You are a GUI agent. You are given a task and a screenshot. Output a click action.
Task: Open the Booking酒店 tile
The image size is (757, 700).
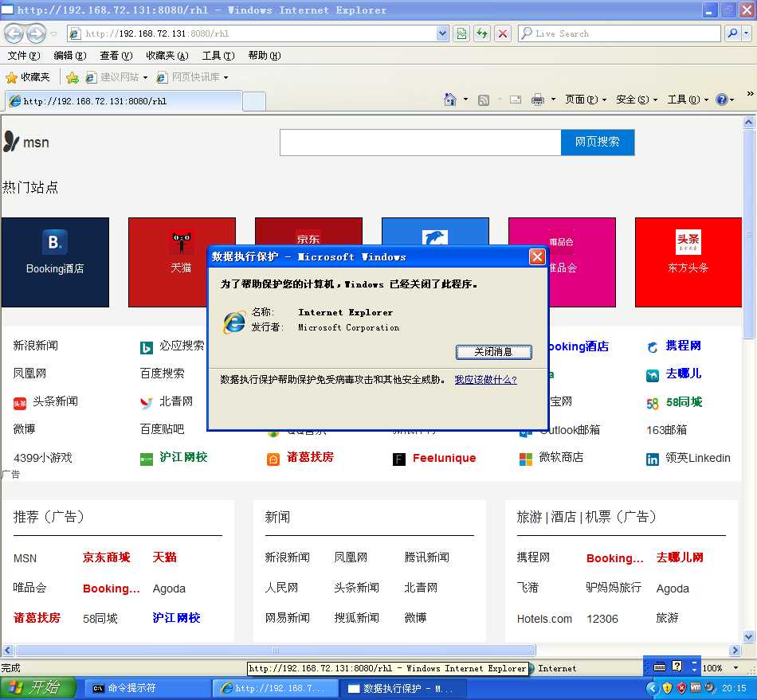[x=55, y=262]
